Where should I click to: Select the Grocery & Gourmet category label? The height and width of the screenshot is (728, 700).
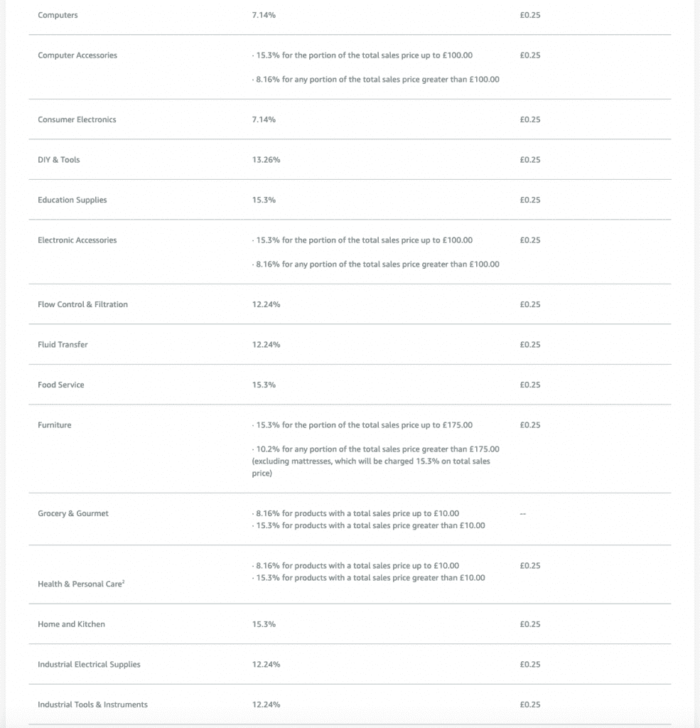tap(73, 513)
